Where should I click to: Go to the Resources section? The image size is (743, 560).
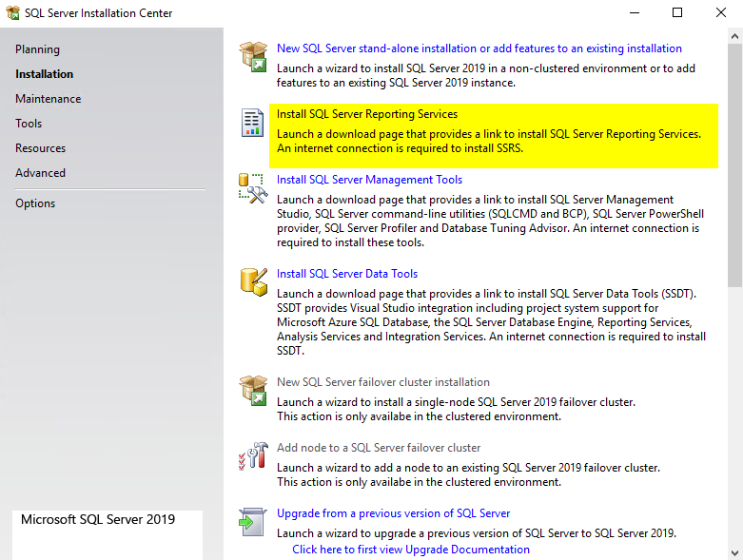point(40,148)
